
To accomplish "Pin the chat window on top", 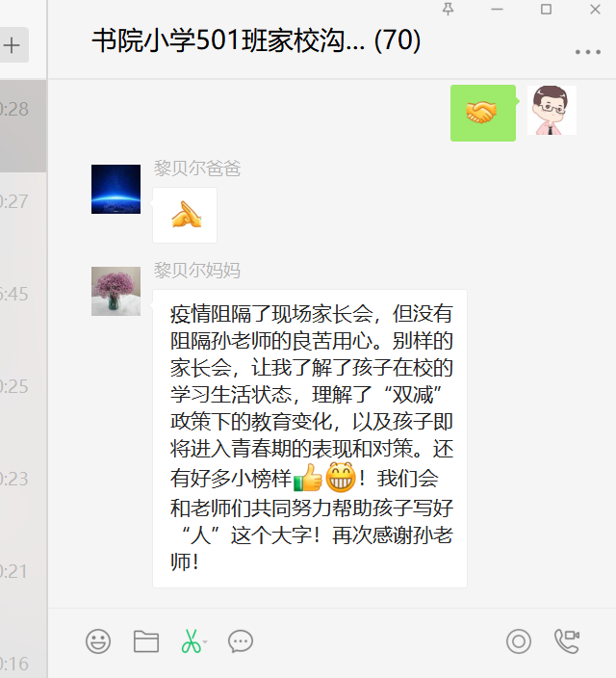I will [x=449, y=9].
